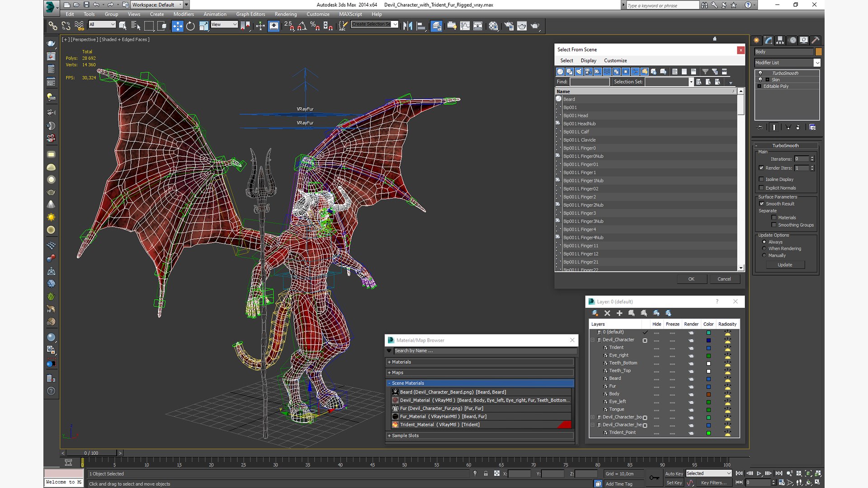
Task: Select the Select and Uniform Scale tool
Action: point(203,26)
